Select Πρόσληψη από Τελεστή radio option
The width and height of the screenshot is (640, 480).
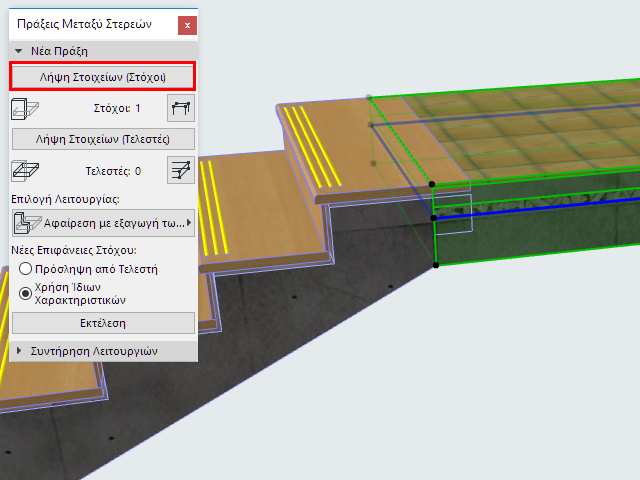click(25, 269)
